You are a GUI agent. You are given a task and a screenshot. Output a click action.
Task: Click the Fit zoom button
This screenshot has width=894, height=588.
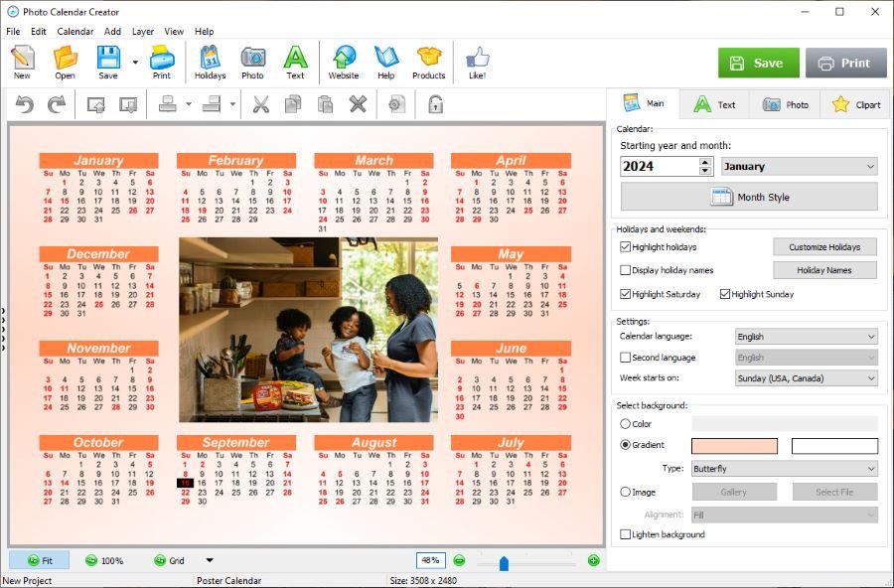coord(40,560)
